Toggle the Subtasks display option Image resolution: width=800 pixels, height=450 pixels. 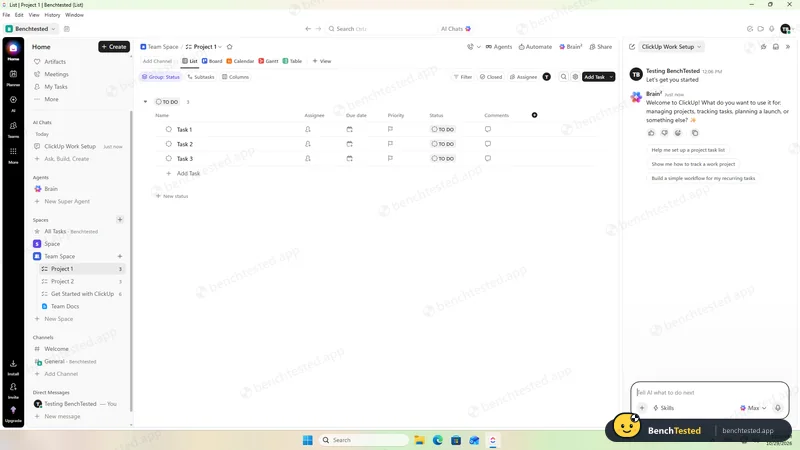click(201, 77)
